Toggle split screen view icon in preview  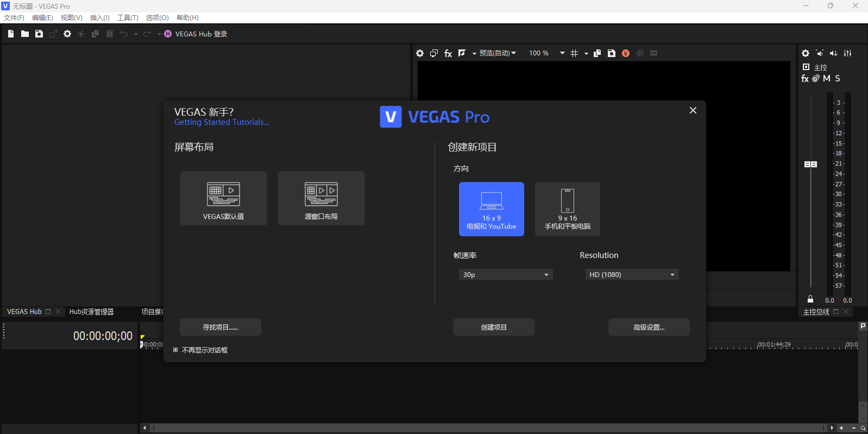click(462, 53)
